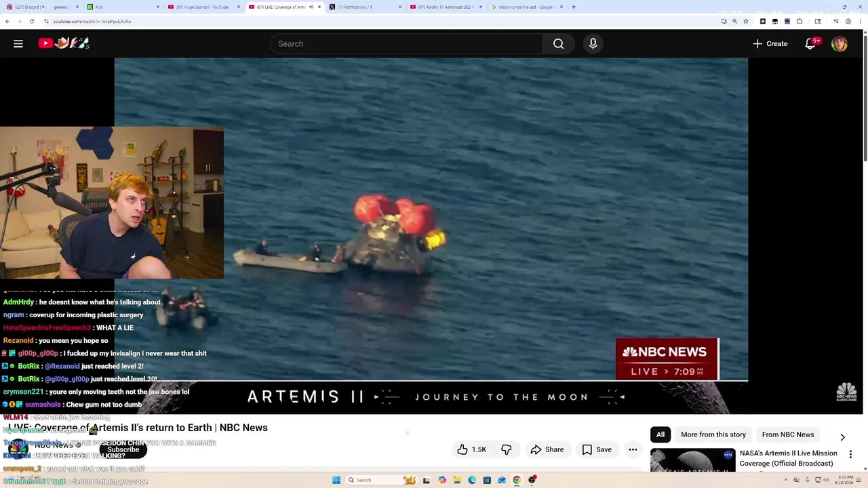Click the youtube.com address bar
The height and width of the screenshot is (488, 868).
[380, 21]
